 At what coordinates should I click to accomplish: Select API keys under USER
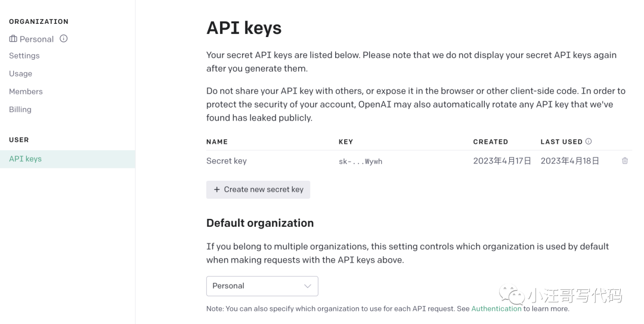click(26, 159)
